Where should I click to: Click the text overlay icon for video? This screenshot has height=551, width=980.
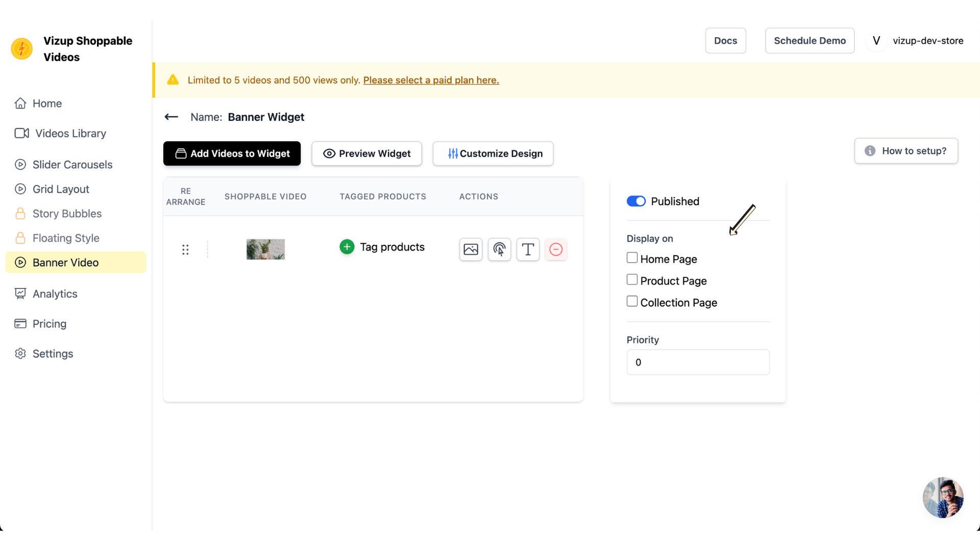pyautogui.click(x=528, y=249)
